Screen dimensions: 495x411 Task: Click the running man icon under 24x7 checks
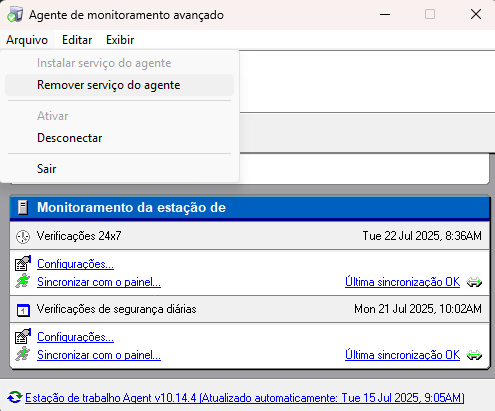point(23,281)
